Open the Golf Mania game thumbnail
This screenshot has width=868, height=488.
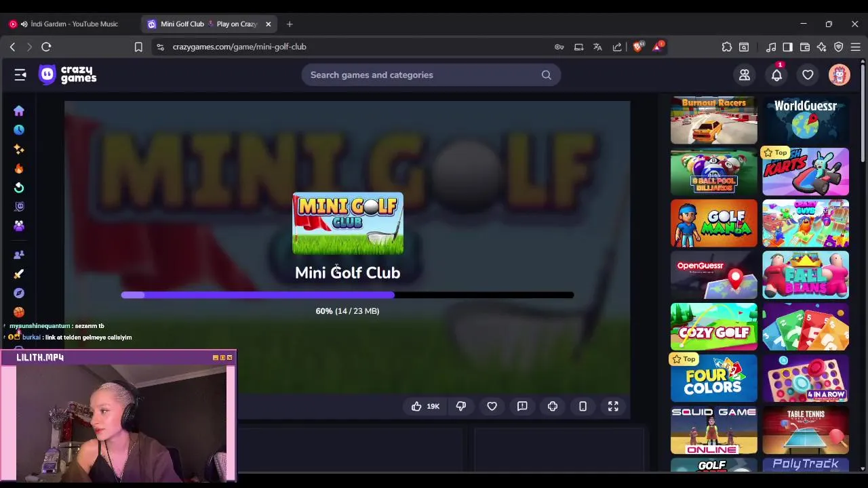tap(714, 224)
